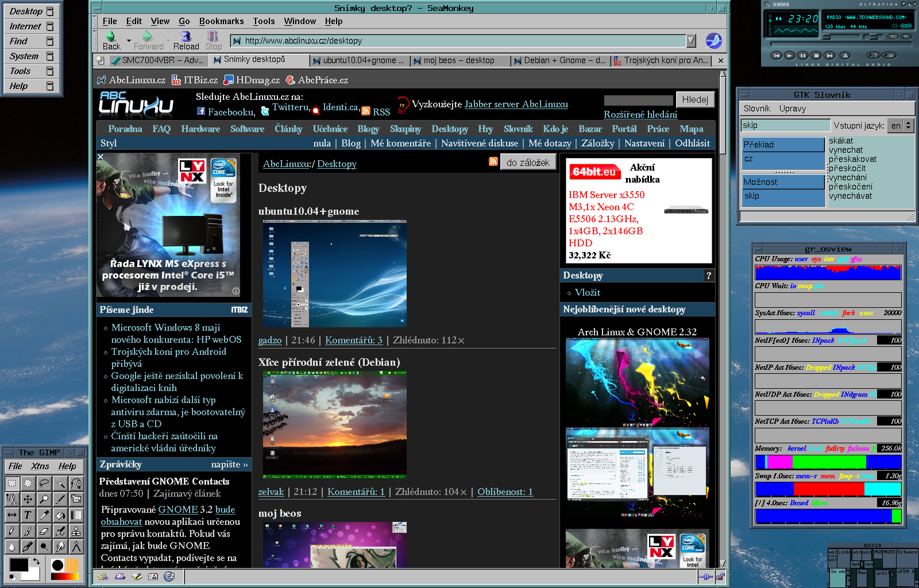Select GIMP smudge finger tool

pyautogui.click(x=60, y=547)
